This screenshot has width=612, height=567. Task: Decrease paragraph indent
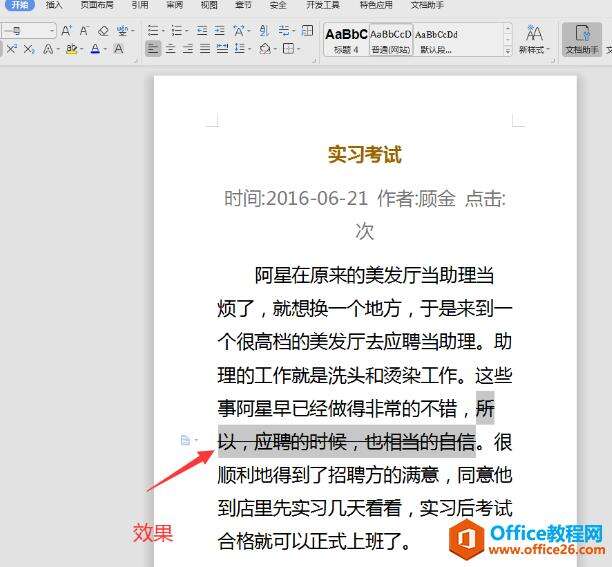[202, 30]
